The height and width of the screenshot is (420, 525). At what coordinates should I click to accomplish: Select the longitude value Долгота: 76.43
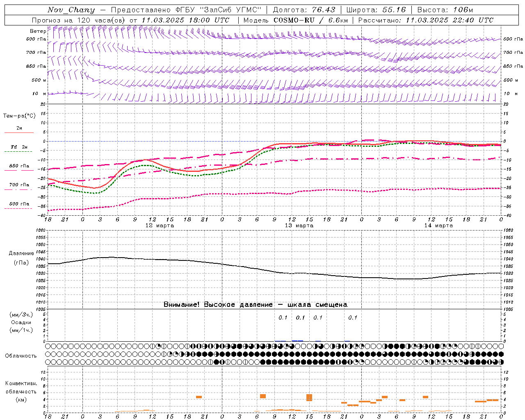click(x=304, y=10)
